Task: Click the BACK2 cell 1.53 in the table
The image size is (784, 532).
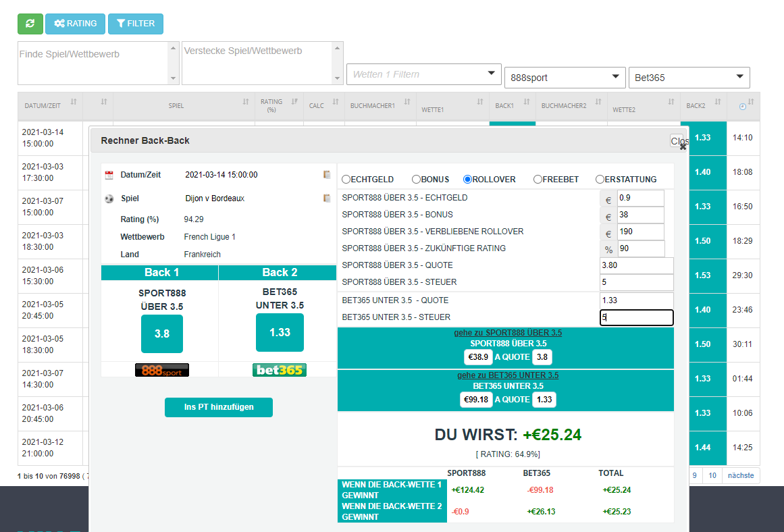Action: coord(702,275)
